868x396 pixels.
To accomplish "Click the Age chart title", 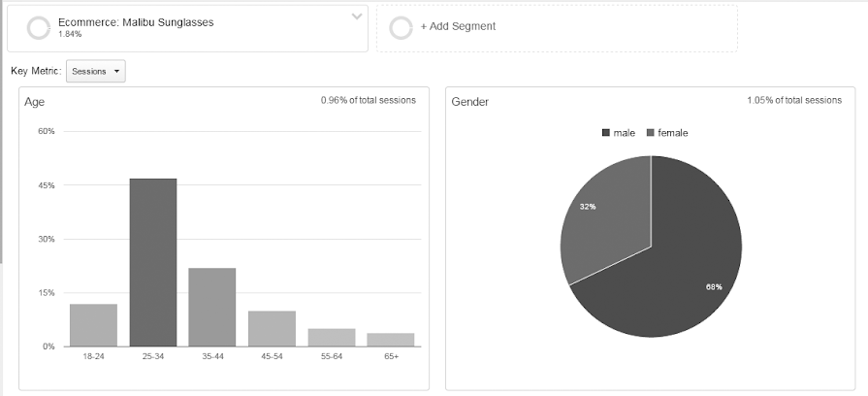I will pos(35,101).
